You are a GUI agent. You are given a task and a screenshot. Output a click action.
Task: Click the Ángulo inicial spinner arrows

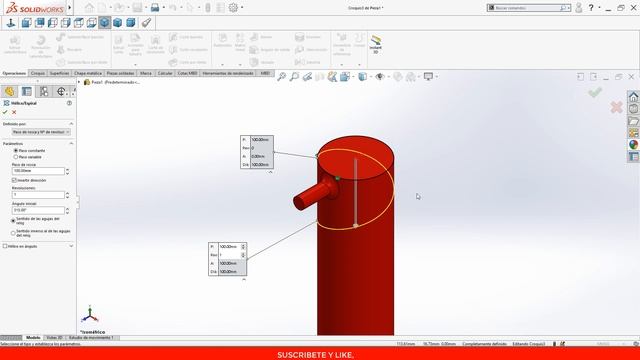click(67, 211)
